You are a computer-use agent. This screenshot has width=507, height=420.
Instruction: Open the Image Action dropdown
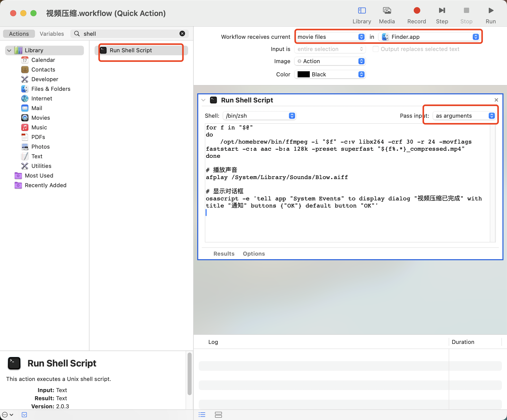click(330, 61)
